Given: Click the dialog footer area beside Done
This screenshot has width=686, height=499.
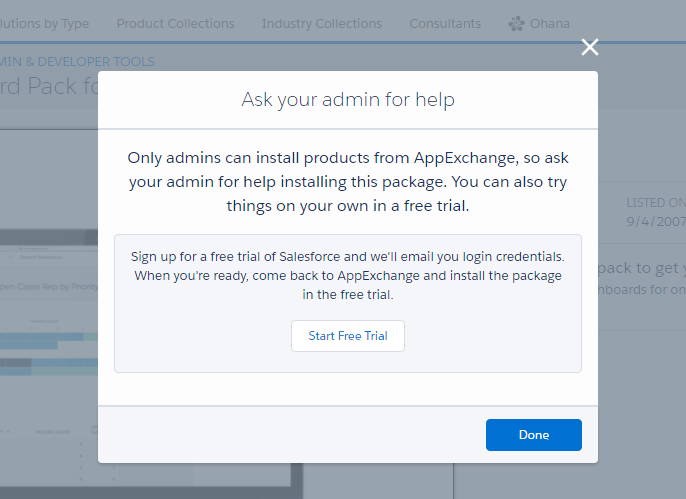Looking at the screenshot, I should [290, 435].
